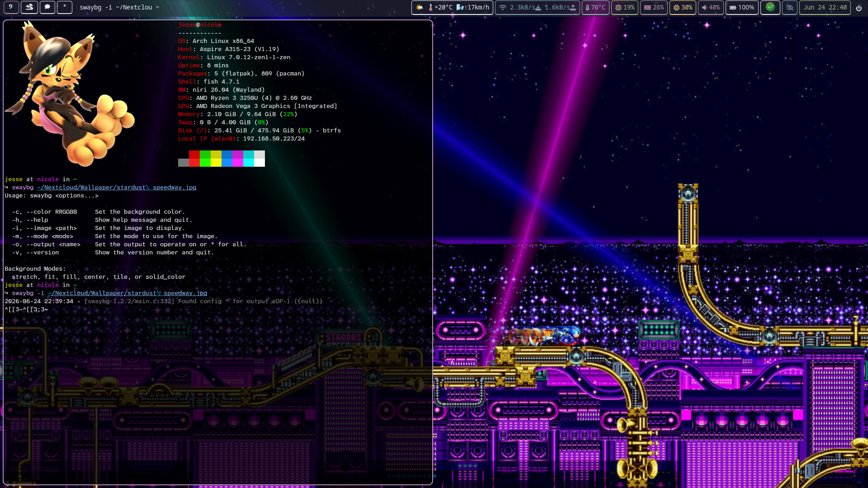Click the Packages count line
Image resolution: width=868 pixels, height=488 pixels.
241,74
